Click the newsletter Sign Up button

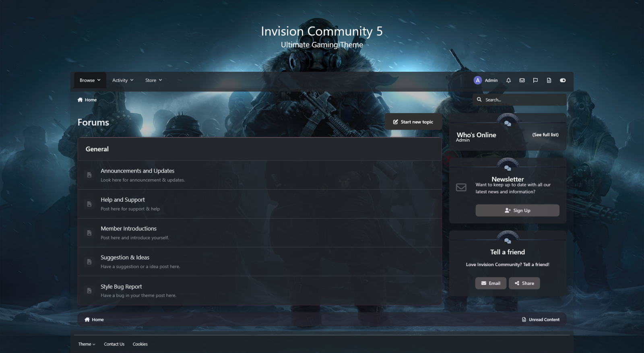(517, 211)
